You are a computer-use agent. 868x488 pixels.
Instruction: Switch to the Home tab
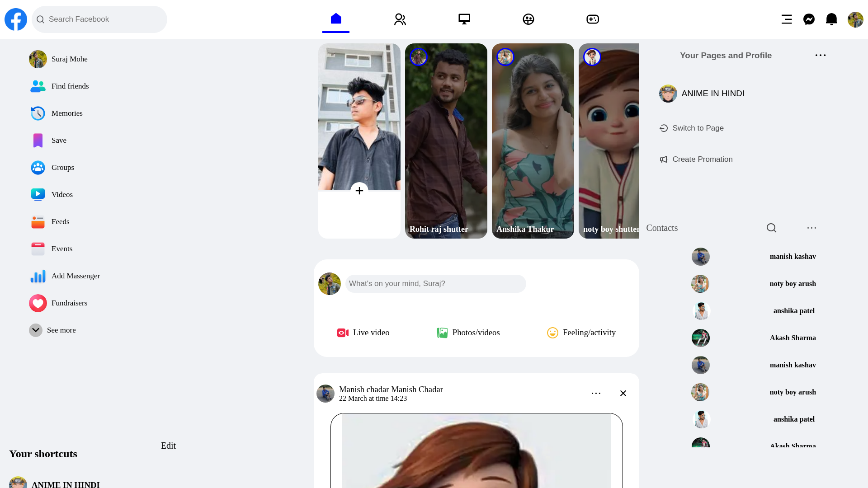(336, 19)
